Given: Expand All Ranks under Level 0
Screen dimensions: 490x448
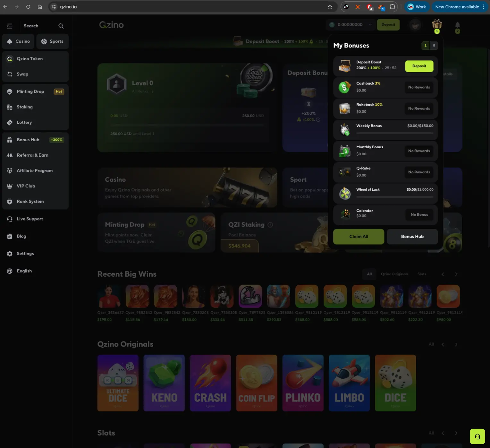Looking at the screenshot, I should point(143,91).
